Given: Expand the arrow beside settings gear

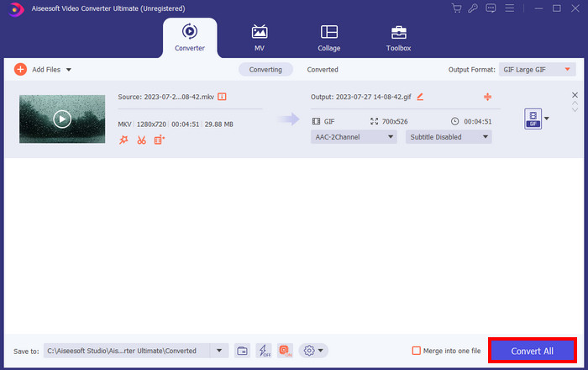Looking at the screenshot, I should pos(321,351).
